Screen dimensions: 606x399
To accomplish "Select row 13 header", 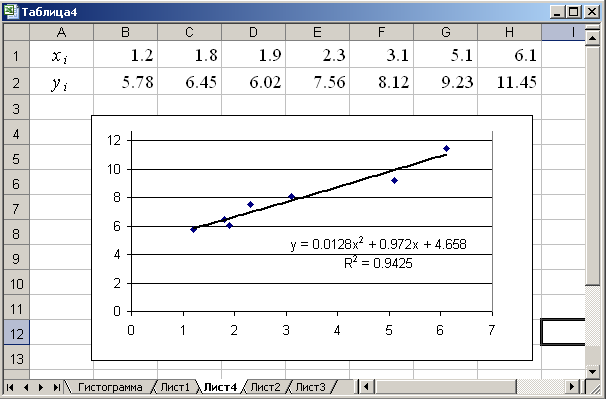I will click(x=16, y=358).
